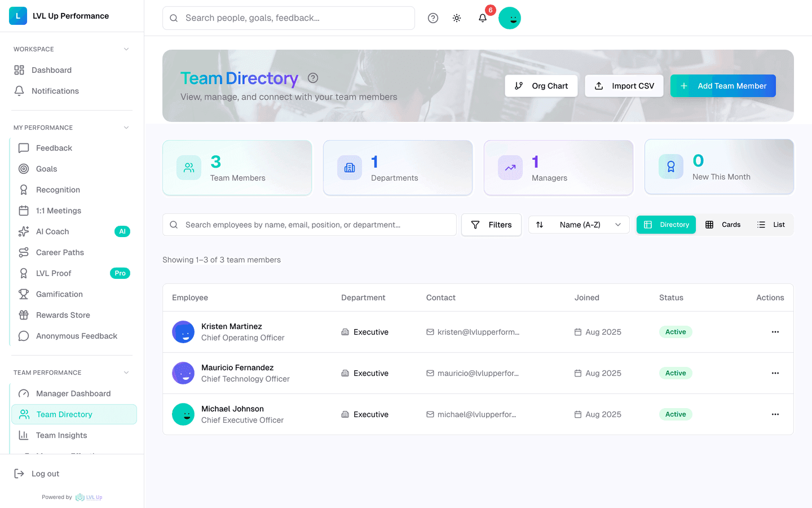The image size is (812, 508).
Task: Open Rewards Store in the sidebar
Action: (x=74, y=315)
